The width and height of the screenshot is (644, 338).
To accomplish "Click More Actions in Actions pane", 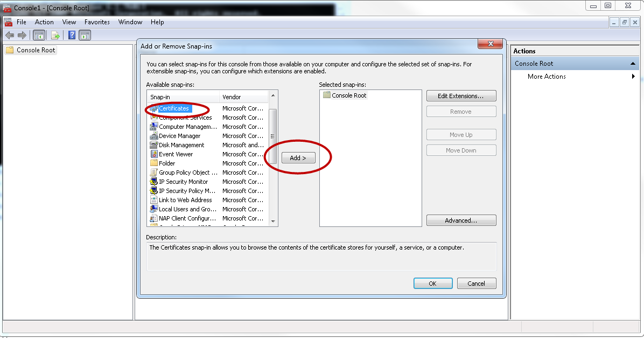I will point(547,77).
